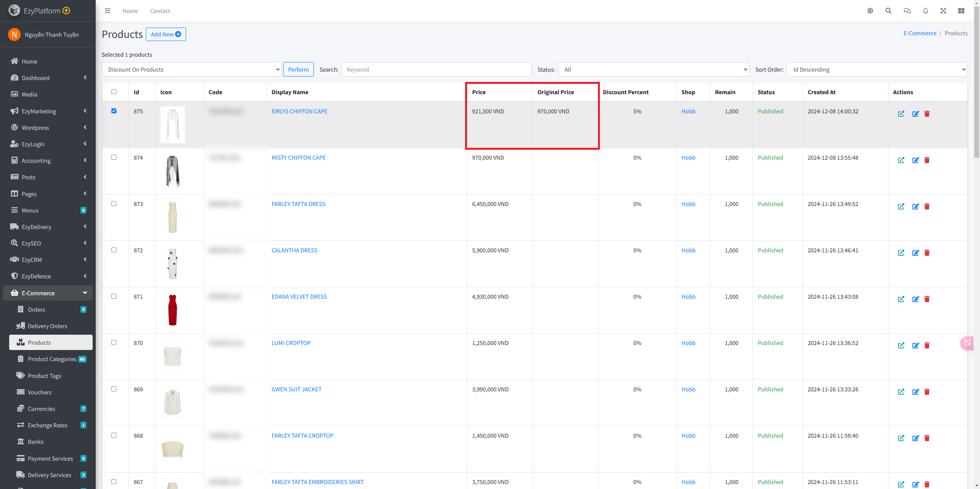Image resolution: width=980 pixels, height=489 pixels.
Task: Collapse the E-Commerce sidebar menu
Action: tap(48, 293)
